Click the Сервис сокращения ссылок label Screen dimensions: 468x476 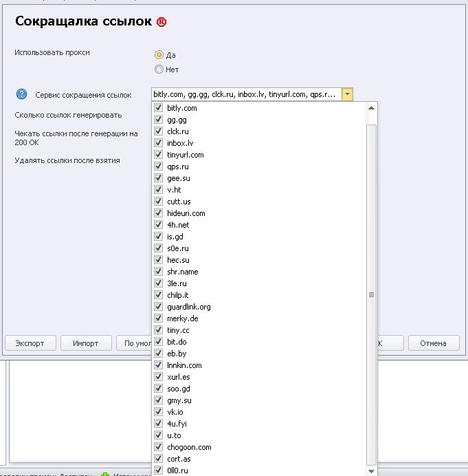point(83,95)
